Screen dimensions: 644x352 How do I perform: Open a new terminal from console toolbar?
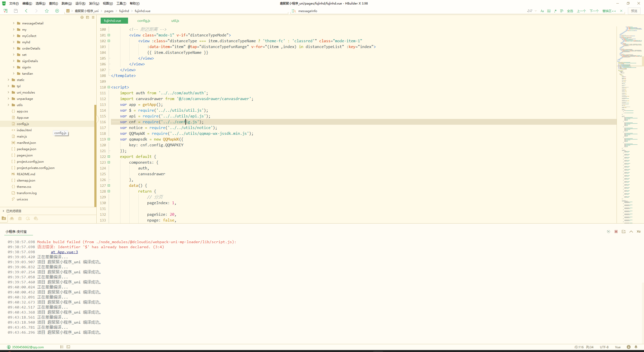624,232
